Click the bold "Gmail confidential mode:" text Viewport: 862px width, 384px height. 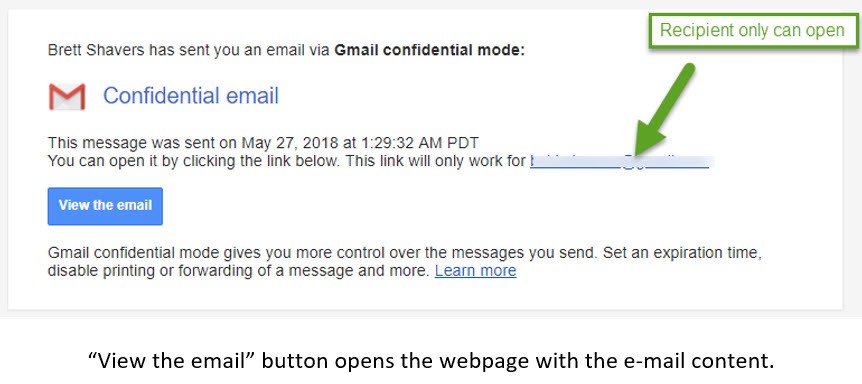point(430,51)
